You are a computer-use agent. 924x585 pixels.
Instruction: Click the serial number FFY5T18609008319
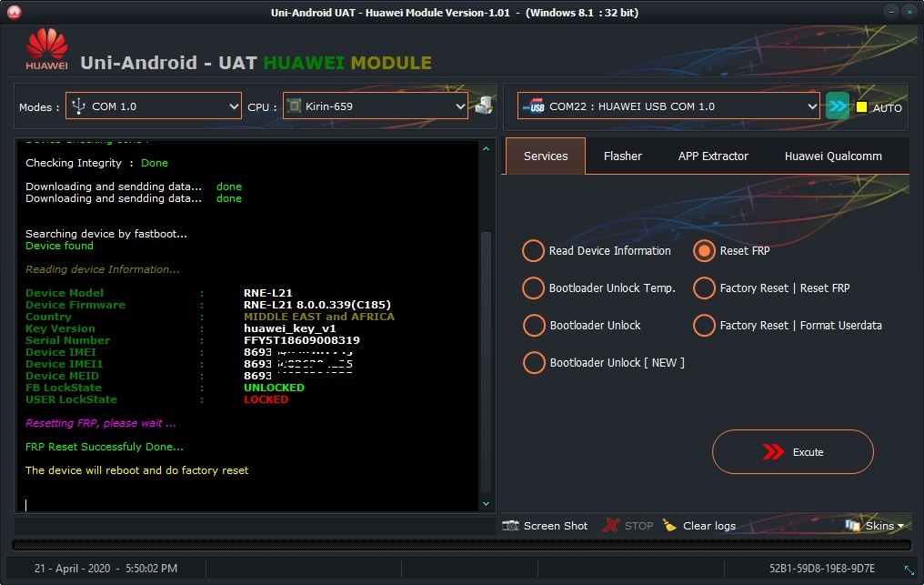(302, 340)
